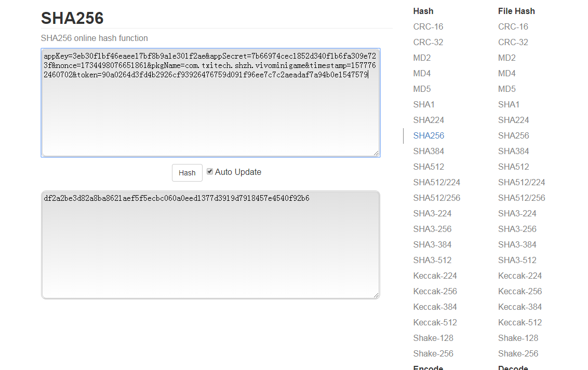The image size is (588, 370).
Task: Open SHA512/256 in the Hash column
Action: point(436,198)
